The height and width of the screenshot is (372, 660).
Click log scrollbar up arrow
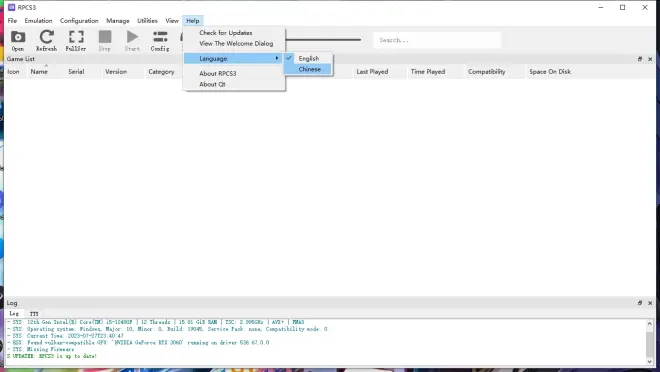(x=649, y=323)
